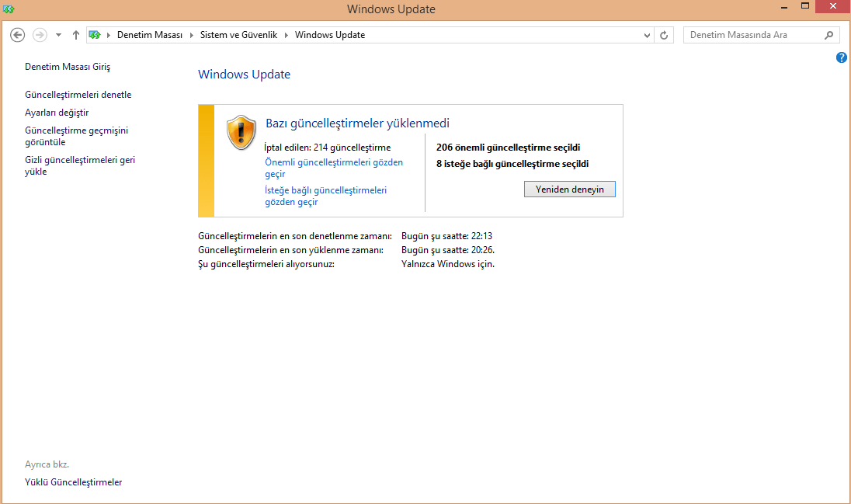Go up one level with Up arrow
The image size is (851, 504).
click(x=76, y=35)
